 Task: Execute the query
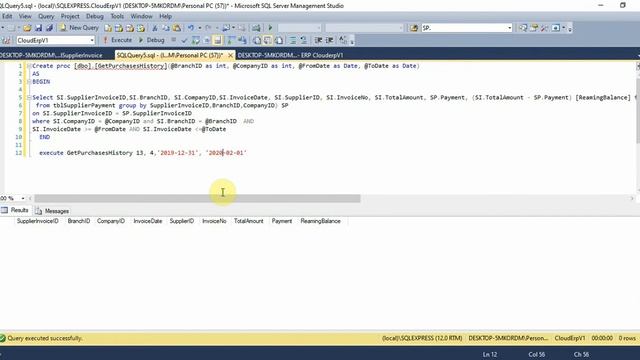pos(118,40)
